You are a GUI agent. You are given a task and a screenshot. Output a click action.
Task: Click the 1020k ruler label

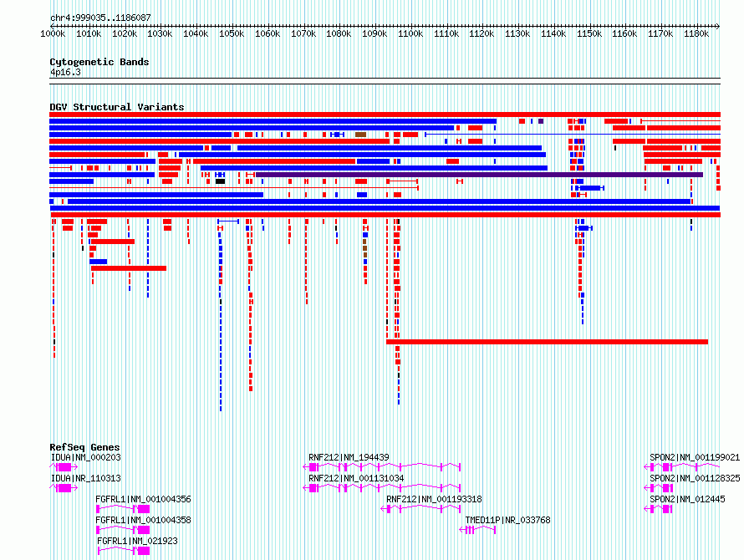pyautogui.click(x=125, y=34)
